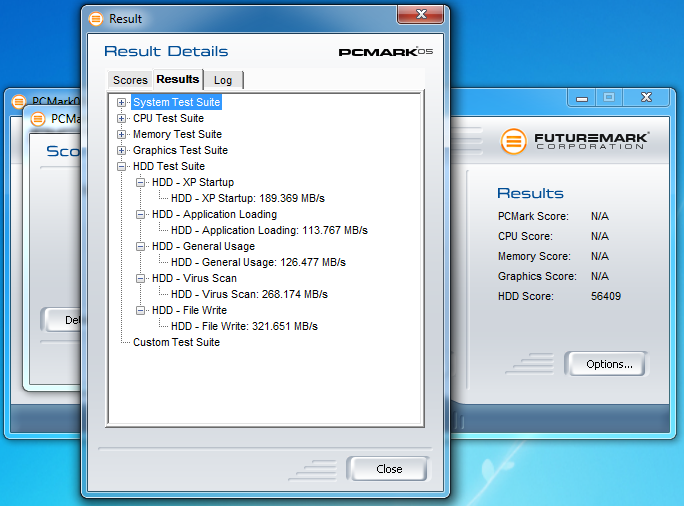The width and height of the screenshot is (684, 506).
Task: Expand the Graphics Test Suite node
Action: tap(121, 150)
